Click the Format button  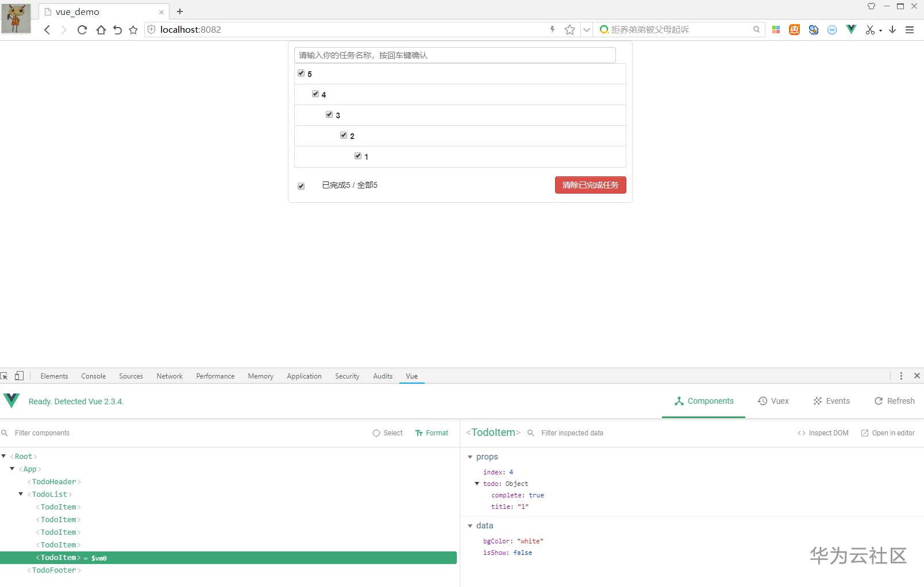(x=432, y=433)
